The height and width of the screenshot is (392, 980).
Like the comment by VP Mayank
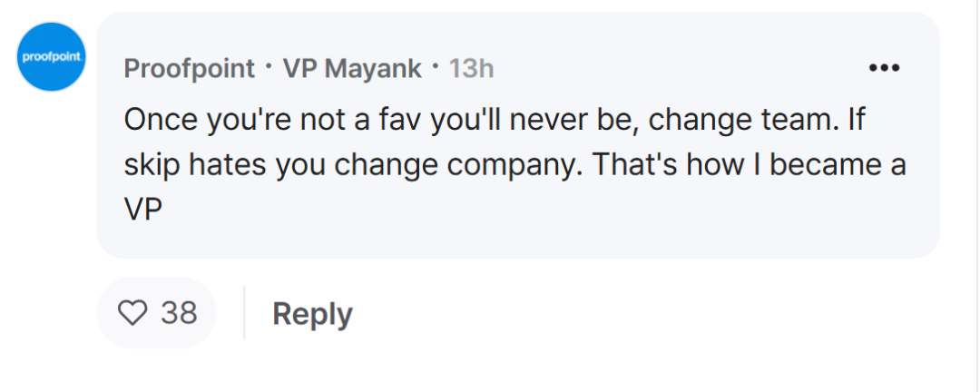click(x=132, y=312)
